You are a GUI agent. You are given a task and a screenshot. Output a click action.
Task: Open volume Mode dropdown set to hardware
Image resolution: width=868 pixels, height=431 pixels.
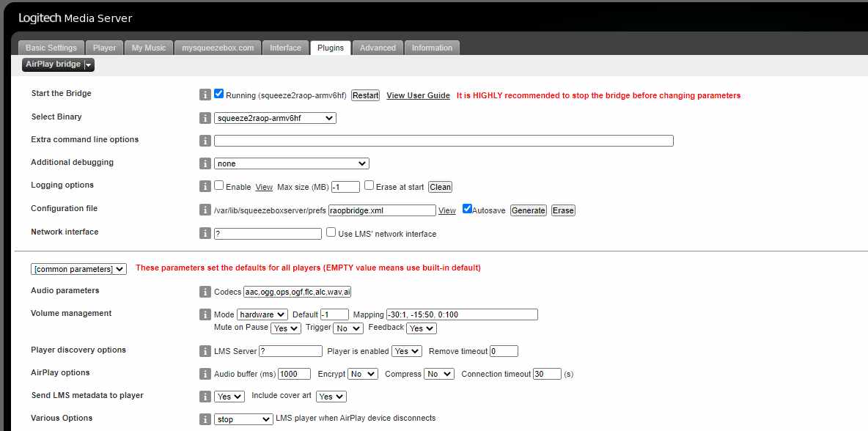262,314
